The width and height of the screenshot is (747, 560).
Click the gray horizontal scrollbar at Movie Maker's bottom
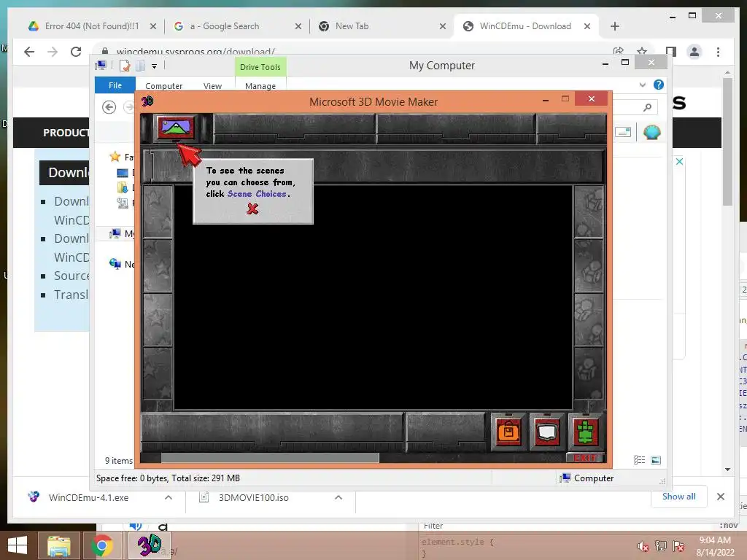[270, 458]
